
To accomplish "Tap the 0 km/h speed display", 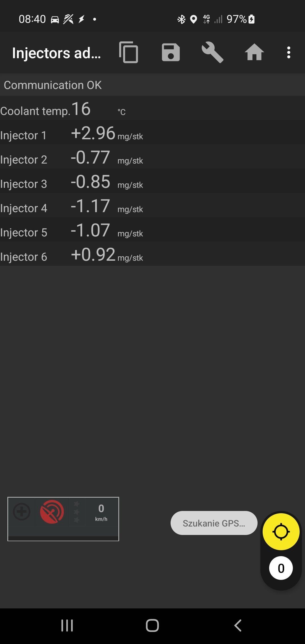I will click(x=101, y=512).
